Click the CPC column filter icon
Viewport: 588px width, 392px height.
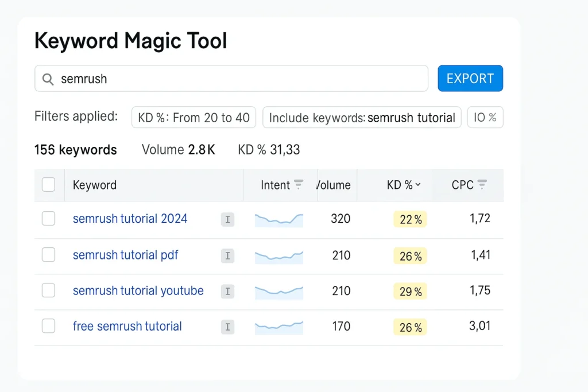pyautogui.click(x=482, y=184)
